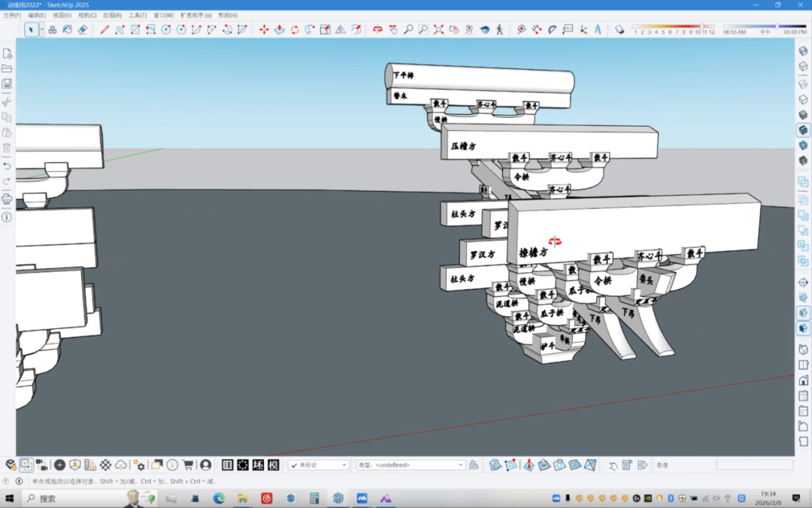812x508 pixels.
Task: Click the Undo arrow in left sidebar
Action: pos(7,166)
